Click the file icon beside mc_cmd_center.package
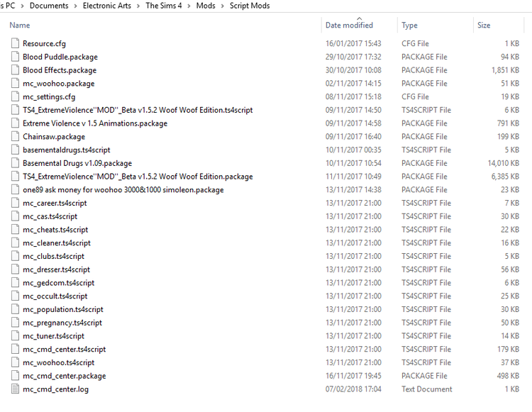This screenshot has width=532, height=412. (x=15, y=376)
